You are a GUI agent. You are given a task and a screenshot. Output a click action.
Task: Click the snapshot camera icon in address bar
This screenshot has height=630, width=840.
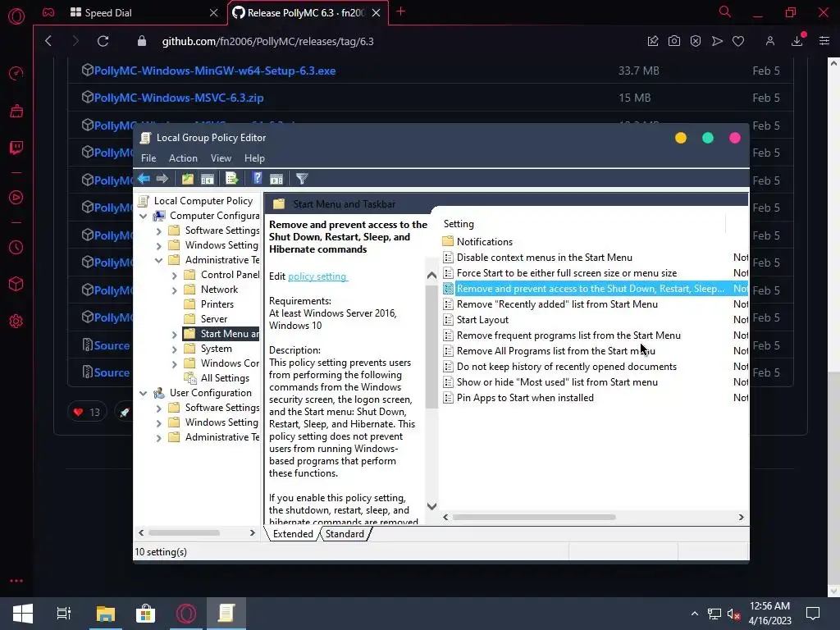tap(674, 41)
